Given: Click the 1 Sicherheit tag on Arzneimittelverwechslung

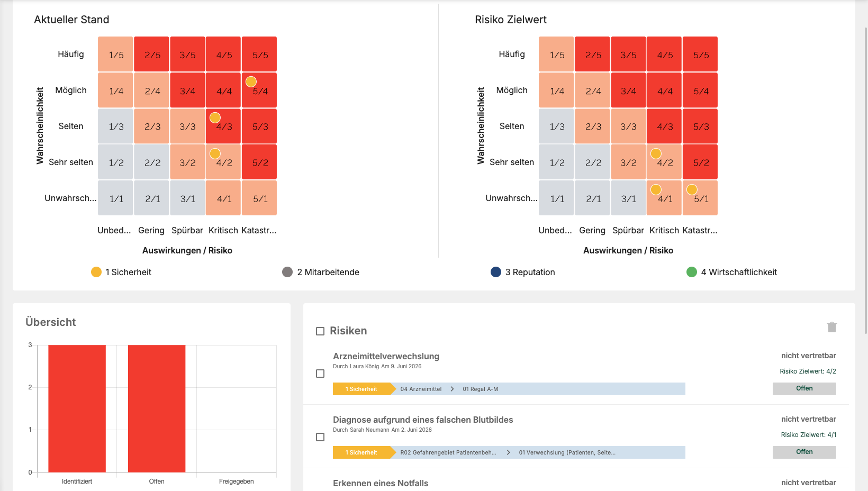Looking at the screenshot, I should pyautogui.click(x=361, y=389).
